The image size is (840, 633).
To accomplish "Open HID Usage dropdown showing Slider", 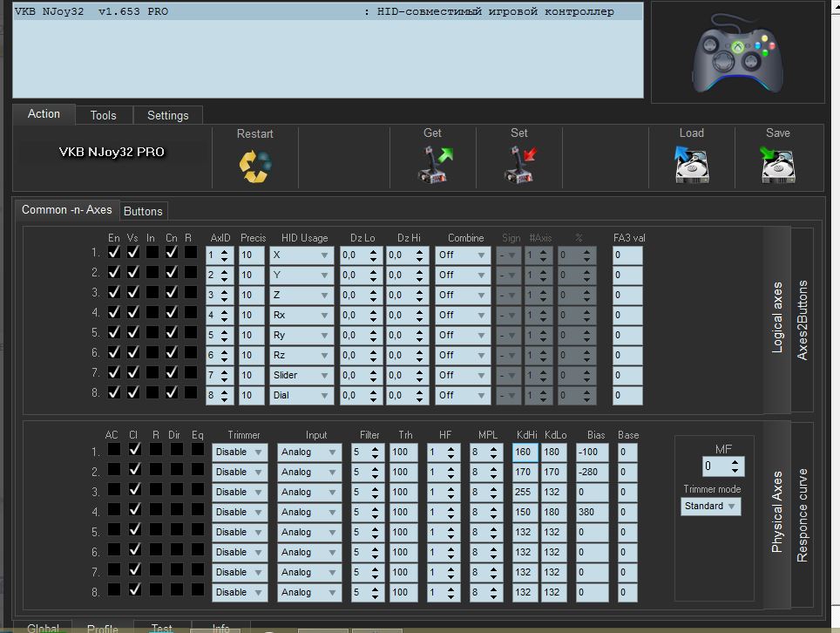I will click(301, 375).
